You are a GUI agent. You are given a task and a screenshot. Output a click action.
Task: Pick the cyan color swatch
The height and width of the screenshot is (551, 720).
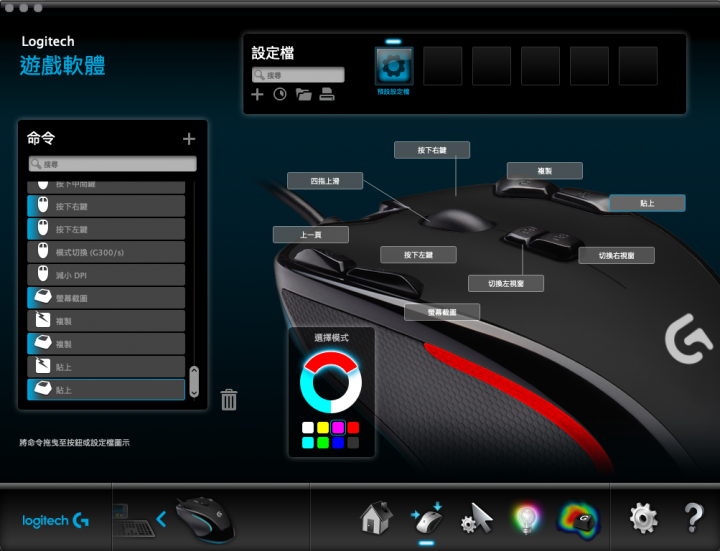308,443
